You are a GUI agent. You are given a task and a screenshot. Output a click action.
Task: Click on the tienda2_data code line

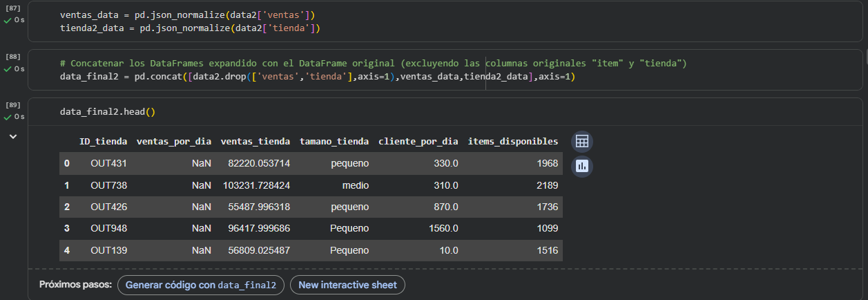[x=190, y=28]
